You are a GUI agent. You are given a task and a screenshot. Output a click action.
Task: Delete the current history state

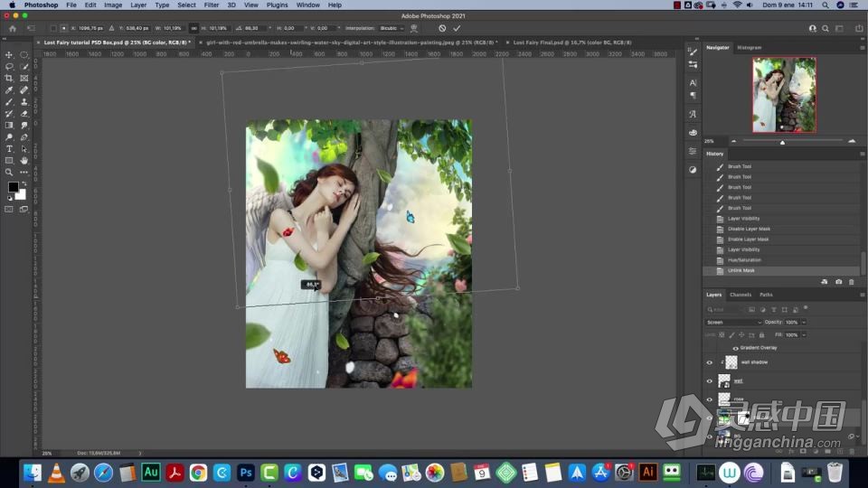852,282
